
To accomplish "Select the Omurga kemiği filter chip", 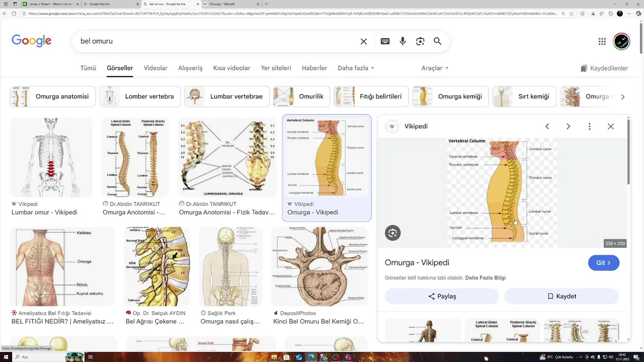I will 450,97.
